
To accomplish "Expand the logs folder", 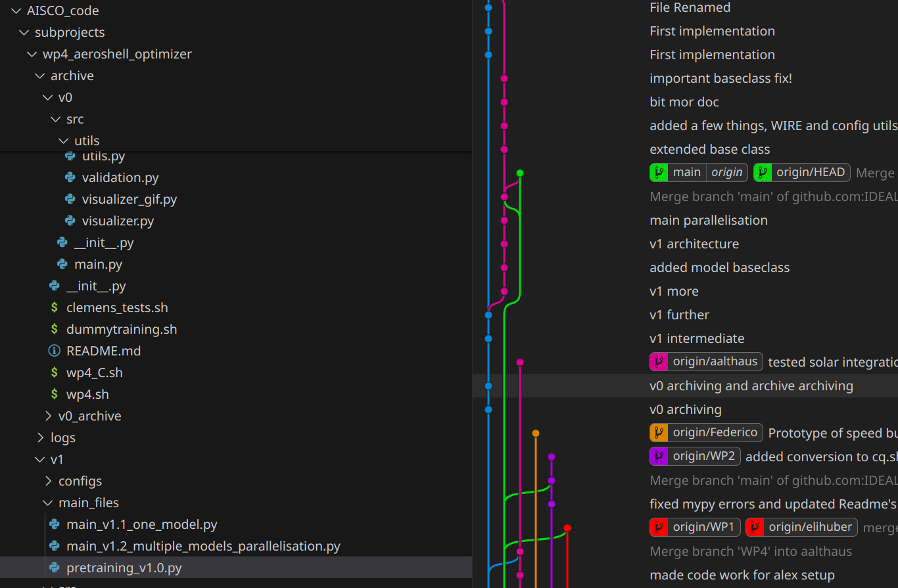I will coord(40,438).
